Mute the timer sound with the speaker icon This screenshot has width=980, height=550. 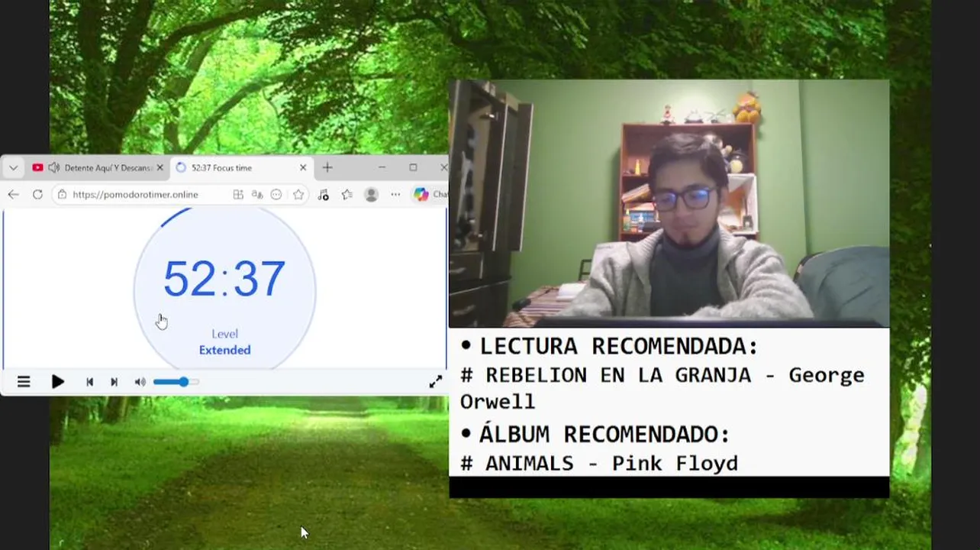tap(140, 382)
